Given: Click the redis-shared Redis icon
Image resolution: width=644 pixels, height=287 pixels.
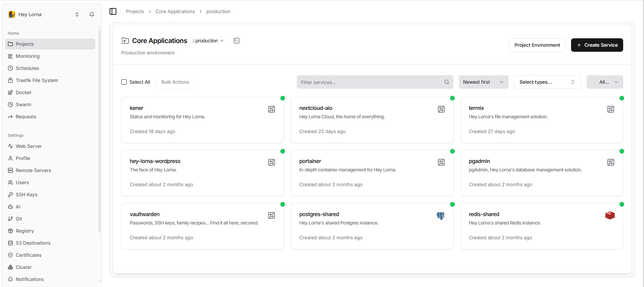Looking at the screenshot, I should pyautogui.click(x=610, y=215).
